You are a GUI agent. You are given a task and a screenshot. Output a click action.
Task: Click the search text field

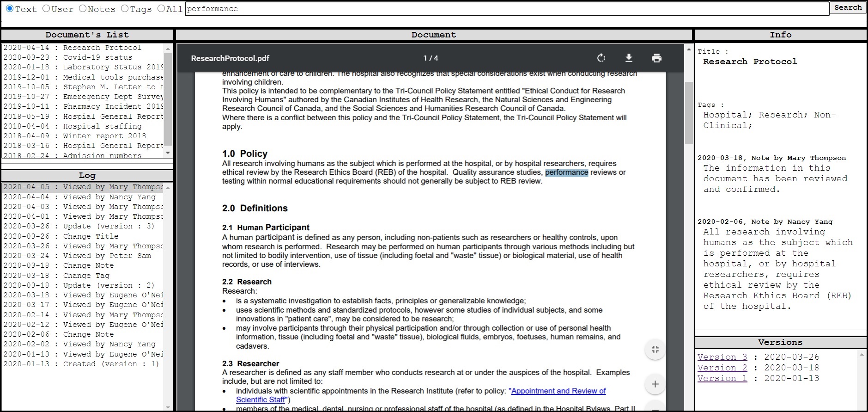coord(507,9)
